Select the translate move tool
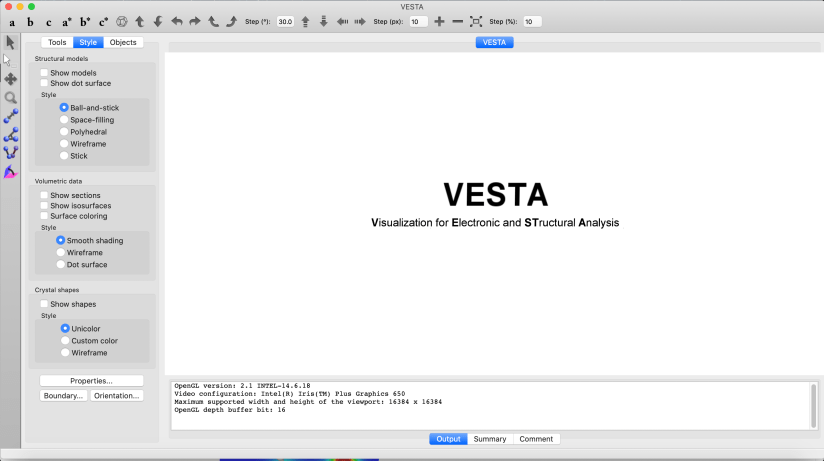Image resolution: width=824 pixels, height=461 pixels. (11, 79)
